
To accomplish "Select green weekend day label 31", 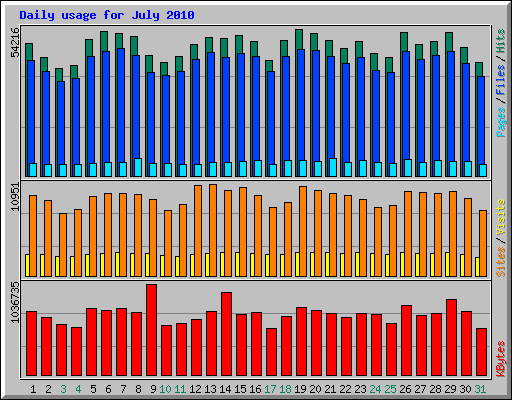I will point(480,389).
